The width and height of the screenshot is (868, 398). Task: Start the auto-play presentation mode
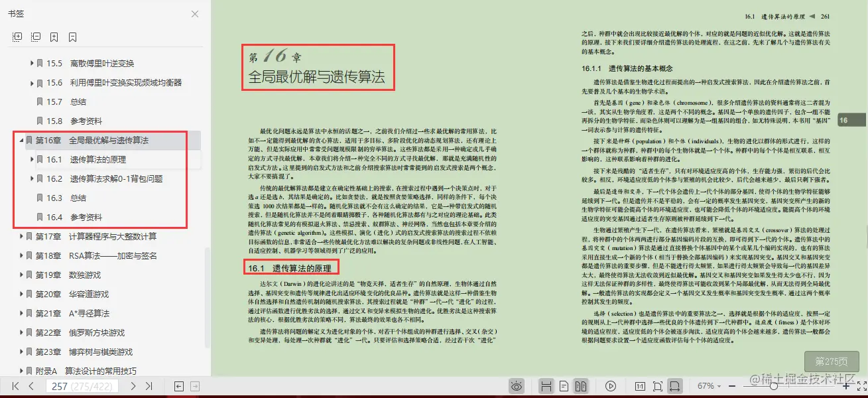tap(610, 385)
